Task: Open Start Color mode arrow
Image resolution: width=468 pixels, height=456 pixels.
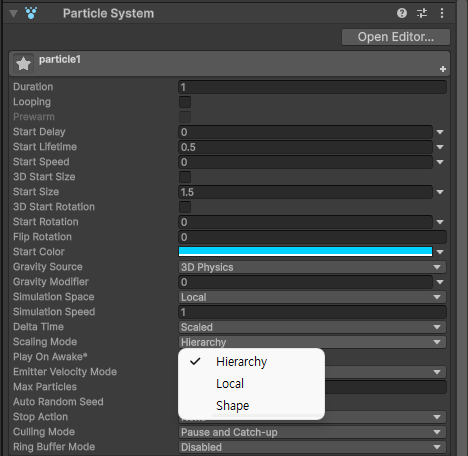Action: tap(440, 252)
